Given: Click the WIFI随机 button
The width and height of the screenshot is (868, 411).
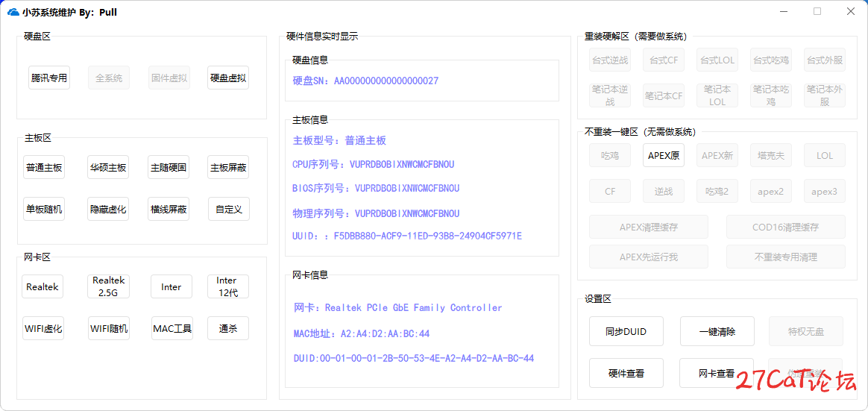Looking at the screenshot, I should (x=109, y=328).
